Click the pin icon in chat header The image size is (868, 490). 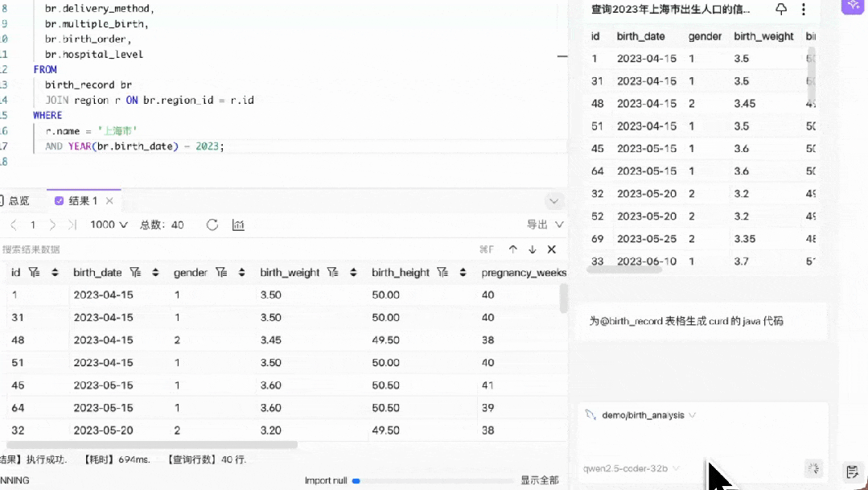[x=781, y=9]
